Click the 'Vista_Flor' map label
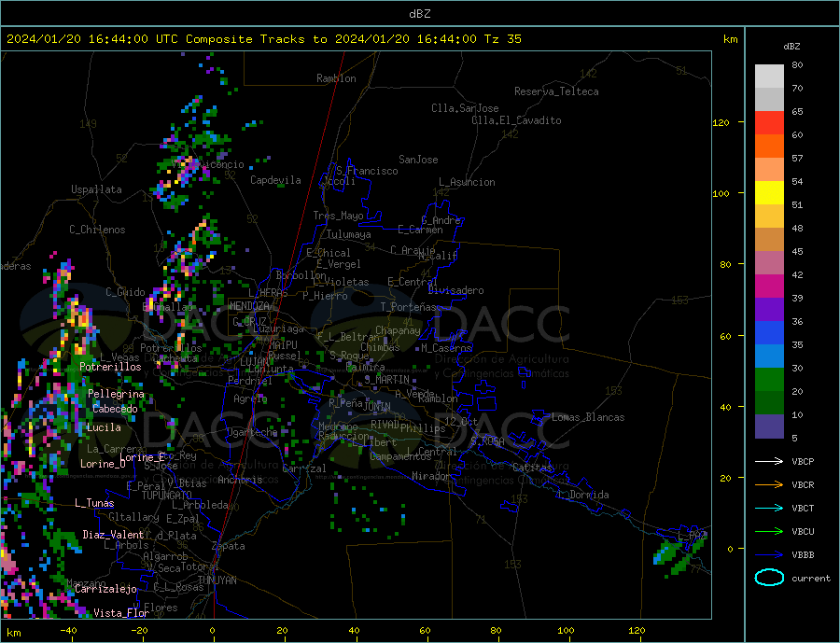Image resolution: width=840 pixels, height=643 pixels. click(121, 613)
